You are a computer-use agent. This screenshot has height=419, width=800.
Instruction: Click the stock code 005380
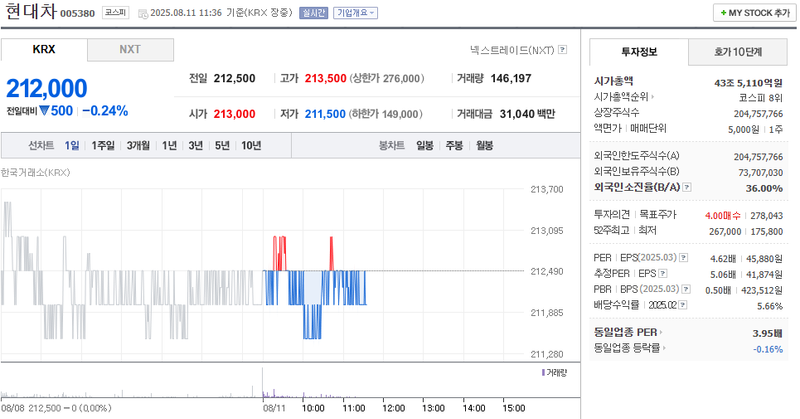(x=78, y=14)
